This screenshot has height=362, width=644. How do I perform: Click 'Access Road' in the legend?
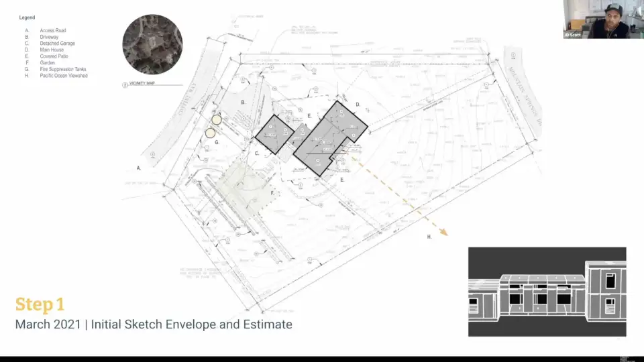pyautogui.click(x=53, y=31)
